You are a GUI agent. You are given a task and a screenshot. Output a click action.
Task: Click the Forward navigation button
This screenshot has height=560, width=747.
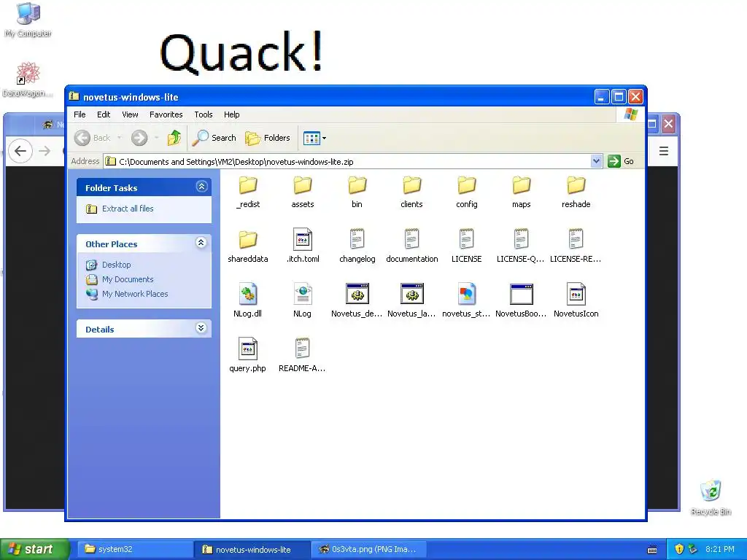(139, 138)
